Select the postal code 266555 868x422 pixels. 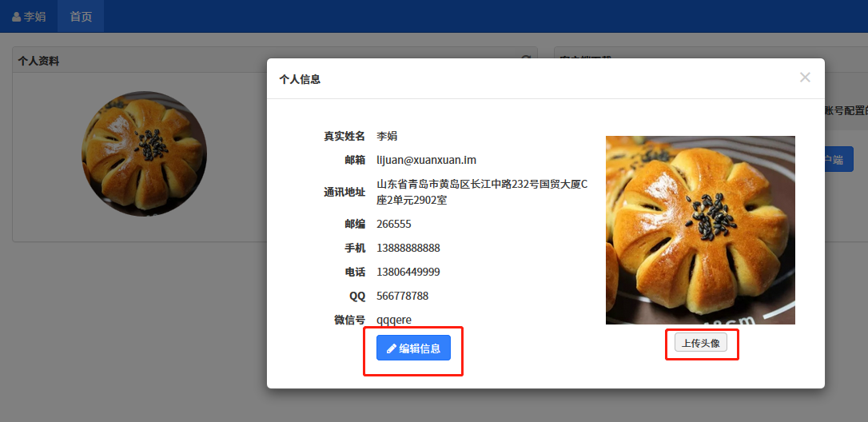pyautogui.click(x=394, y=224)
